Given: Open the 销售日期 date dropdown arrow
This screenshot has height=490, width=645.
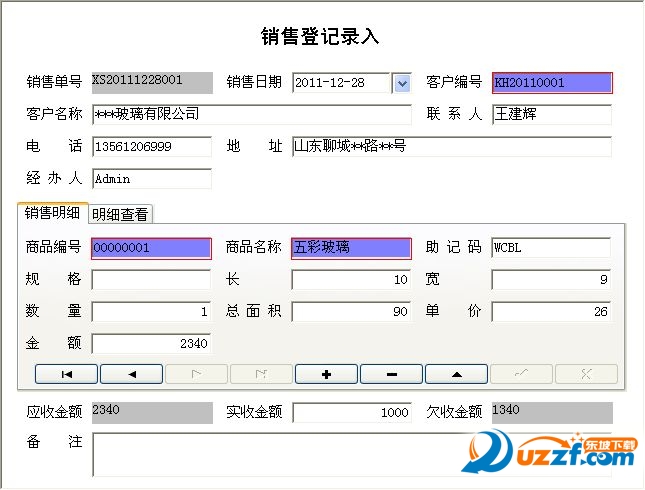Looking at the screenshot, I should click(x=402, y=83).
